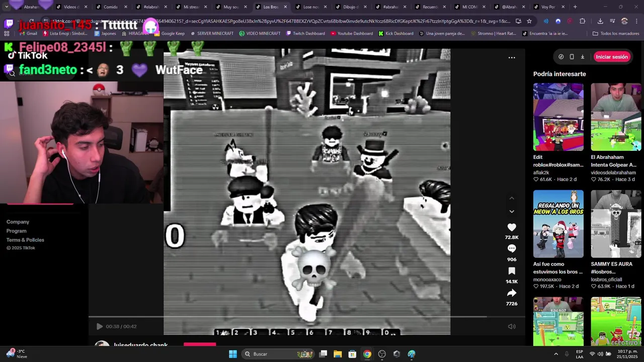
Task: Open the Terms & Policies footer link
Action: pyautogui.click(x=25, y=240)
